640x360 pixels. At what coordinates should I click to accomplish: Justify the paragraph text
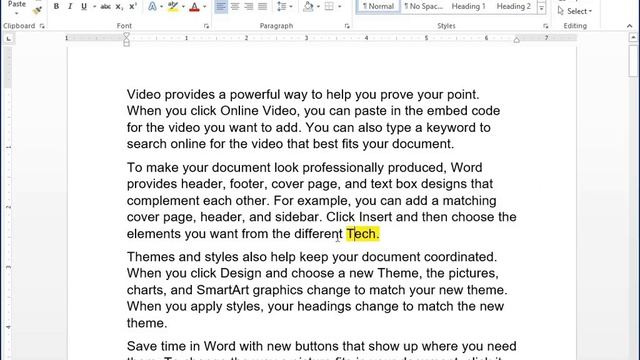(x=262, y=6)
